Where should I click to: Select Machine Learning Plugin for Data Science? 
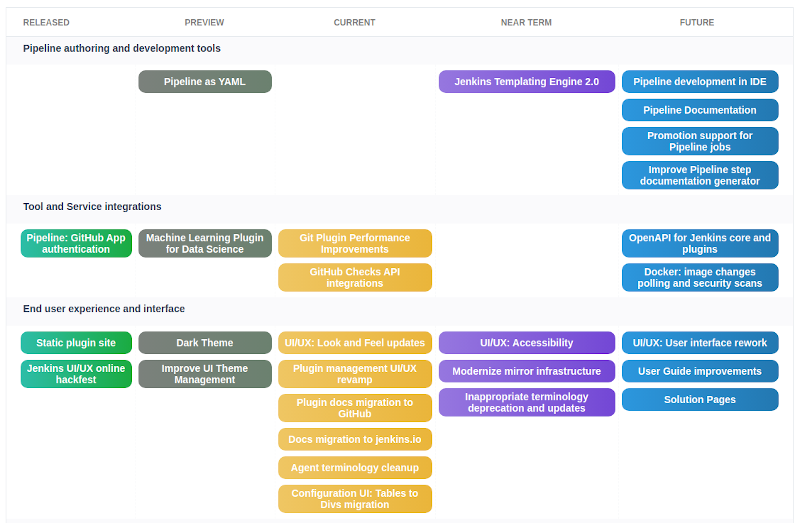(205, 243)
